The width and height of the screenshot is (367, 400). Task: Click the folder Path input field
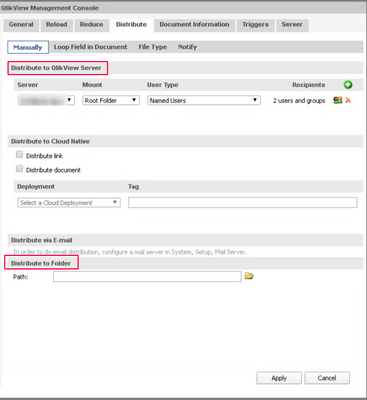pyautogui.click(x=147, y=276)
